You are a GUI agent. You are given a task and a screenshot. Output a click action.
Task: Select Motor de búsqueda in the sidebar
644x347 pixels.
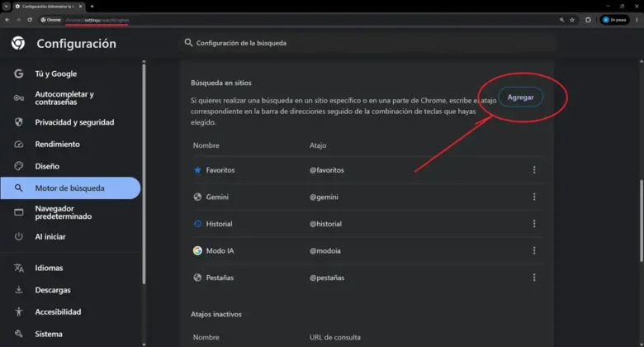click(x=70, y=188)
